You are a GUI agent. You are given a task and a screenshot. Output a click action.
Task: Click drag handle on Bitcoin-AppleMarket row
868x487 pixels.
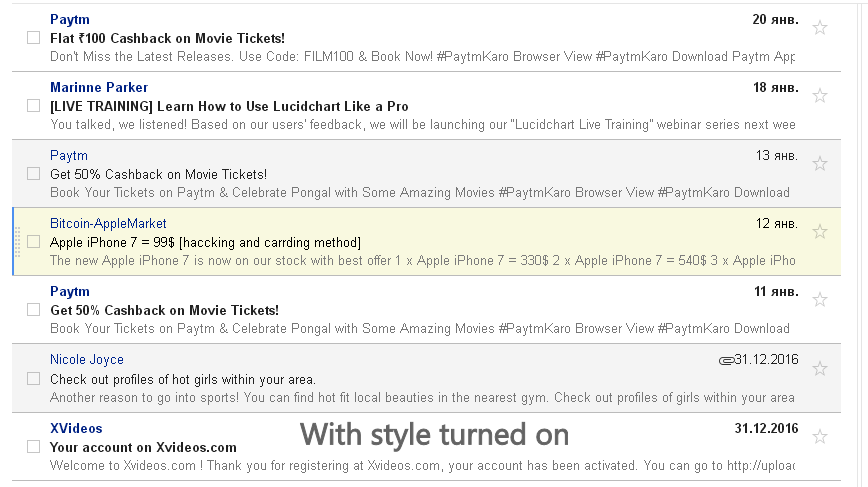click(x=17, y=242)
